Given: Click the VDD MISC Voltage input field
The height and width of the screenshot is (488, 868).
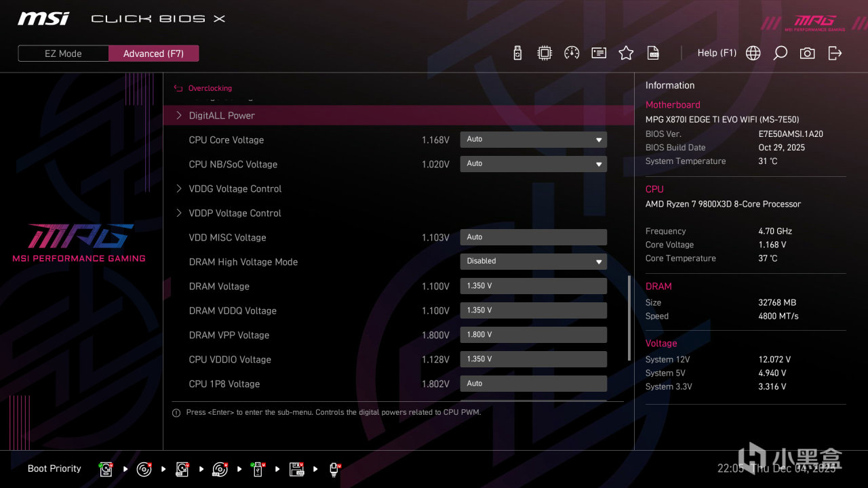Looking at the screenshot, I should click(533, 237).
